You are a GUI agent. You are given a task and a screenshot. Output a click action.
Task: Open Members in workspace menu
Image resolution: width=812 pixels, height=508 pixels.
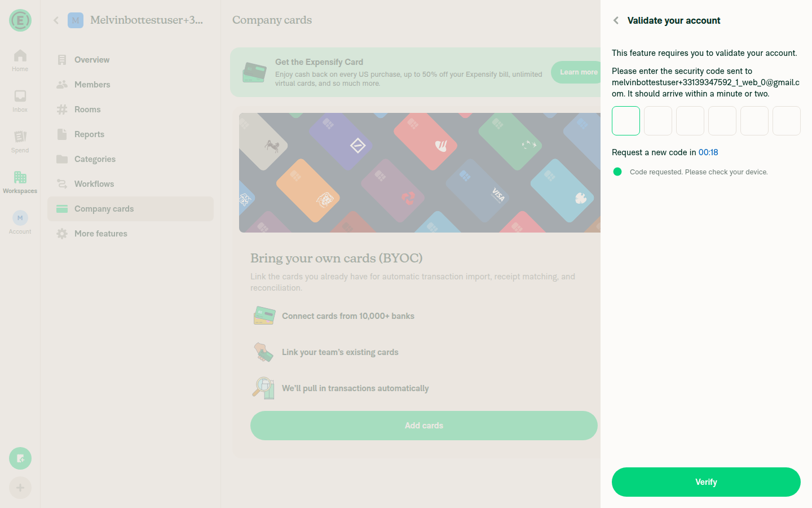pyautogui.click(x=130, y=85)
